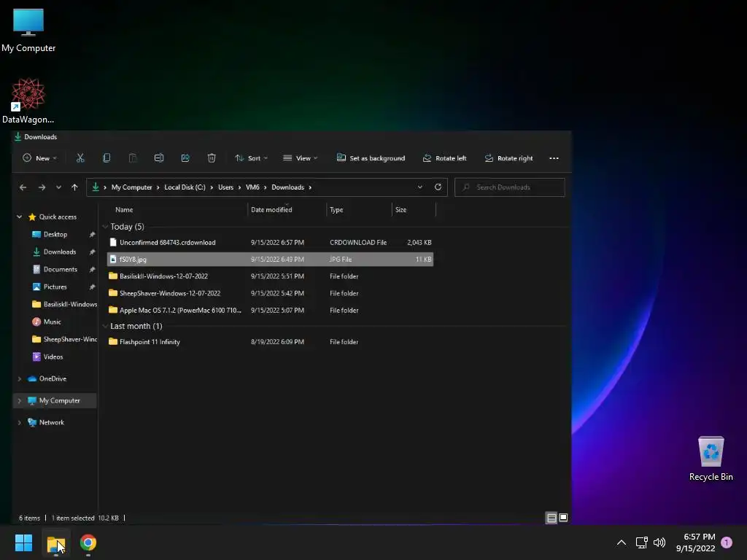Image resolution: width=747 pixels, height=560 pixels.
Task: Refresh the Downloads folder
Action: 438,187
